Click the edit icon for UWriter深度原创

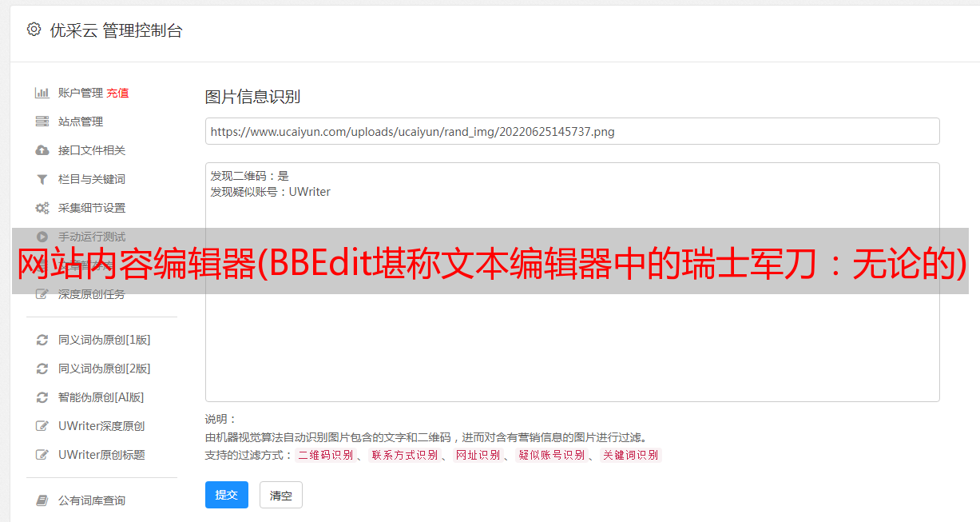42,426
